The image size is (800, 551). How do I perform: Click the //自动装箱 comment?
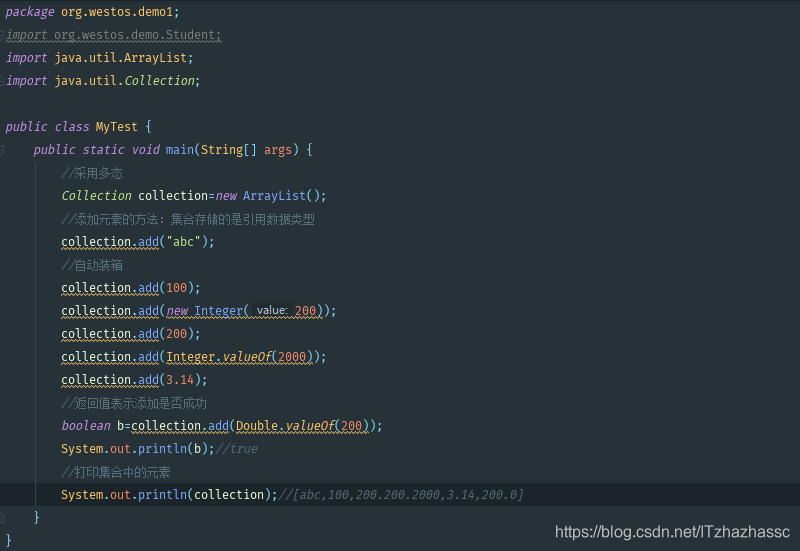[92, 265]
